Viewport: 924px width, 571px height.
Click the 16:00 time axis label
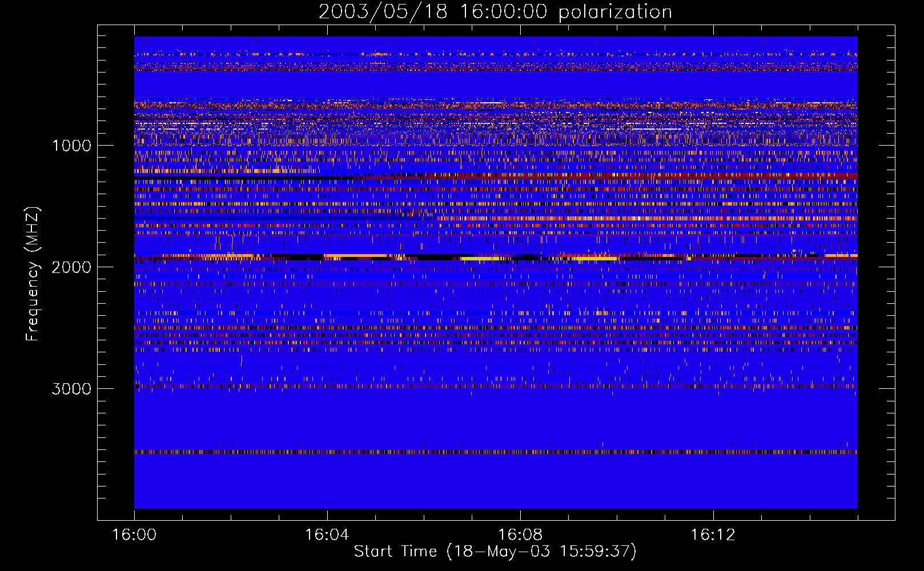click(x=134, y=535)
